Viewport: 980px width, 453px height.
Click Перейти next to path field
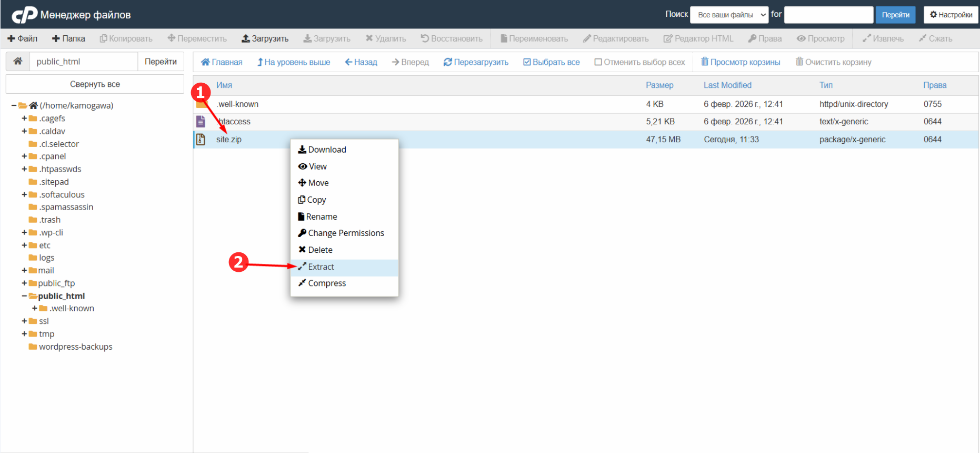click(x=161, y=62)
